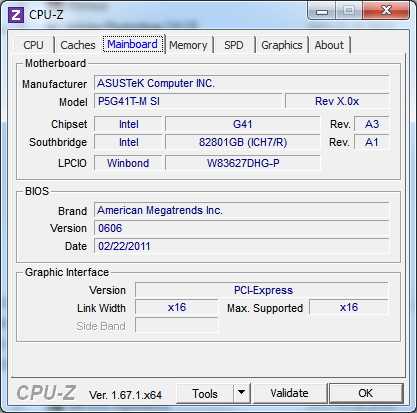Click the LPCIO chip W83627DHG-P

coord(243,163)
